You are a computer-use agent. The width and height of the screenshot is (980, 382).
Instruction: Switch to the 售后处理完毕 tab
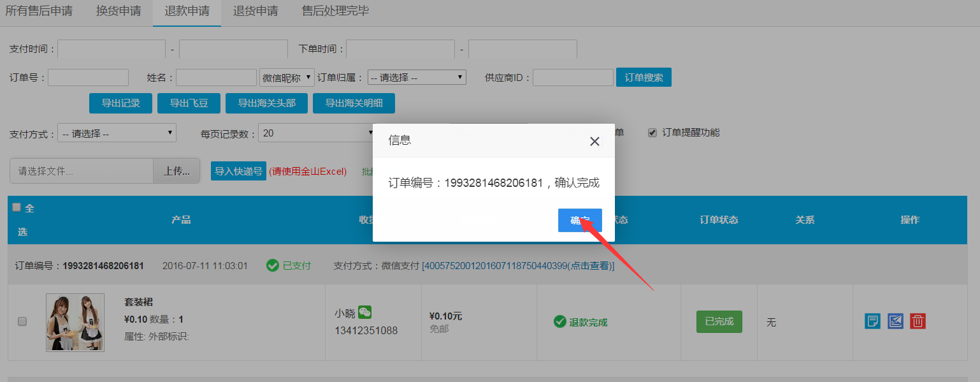tap(335, 11)
